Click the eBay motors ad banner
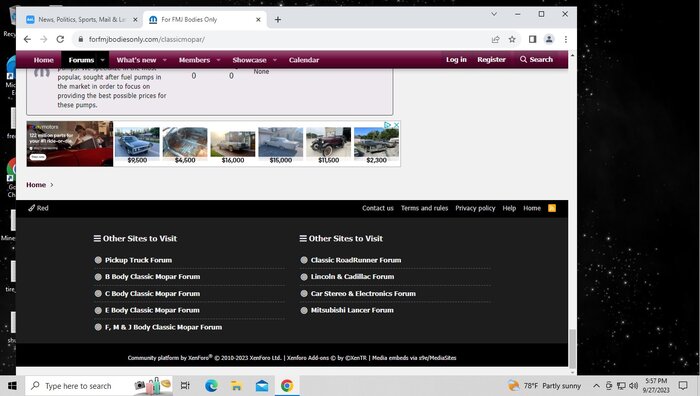 tap(70, 144)
